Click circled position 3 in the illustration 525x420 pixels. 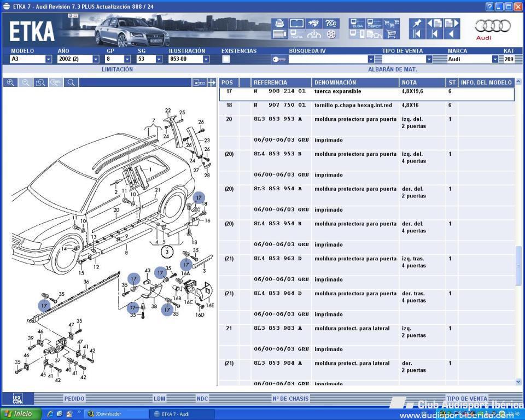pos(167,252)
